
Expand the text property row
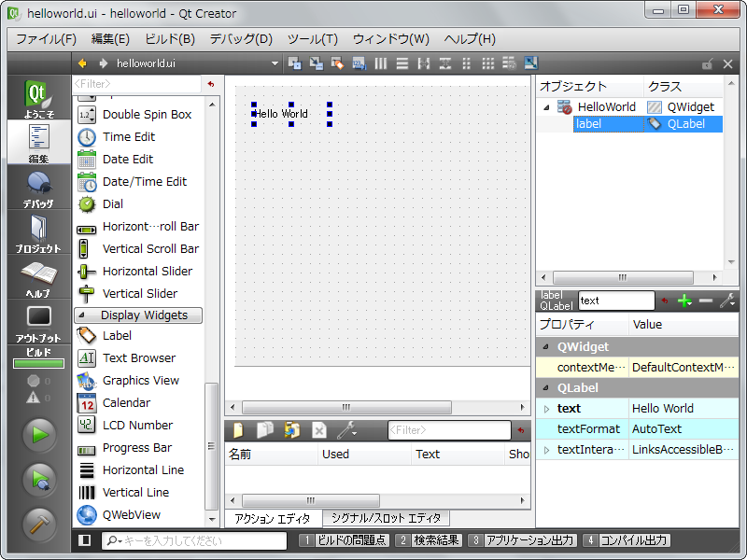(x=546, y=409)
